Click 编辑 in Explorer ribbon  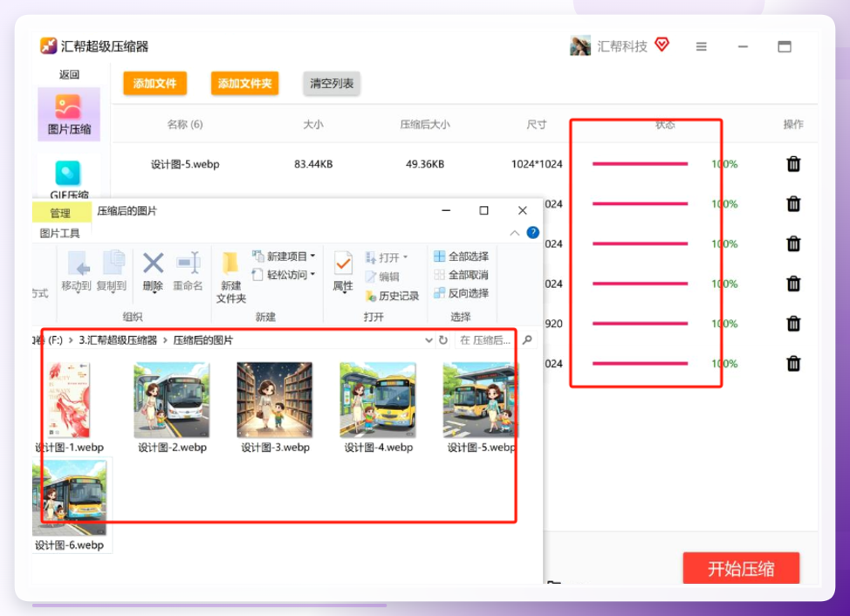(382, 277)
